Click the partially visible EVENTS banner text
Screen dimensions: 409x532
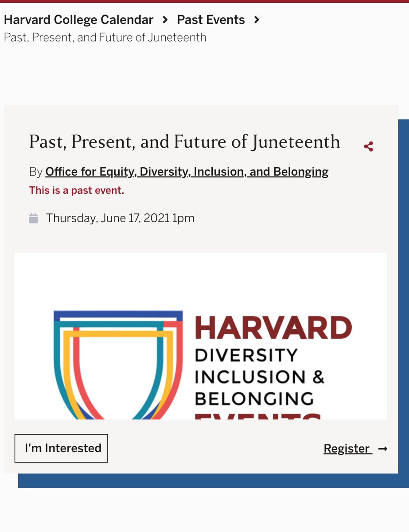[258, 415]
